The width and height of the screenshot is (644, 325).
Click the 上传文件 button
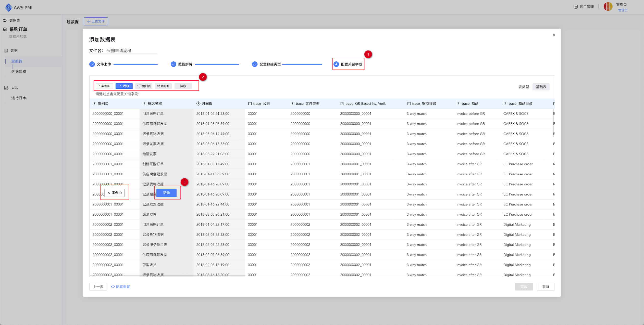tap(96, 21)
